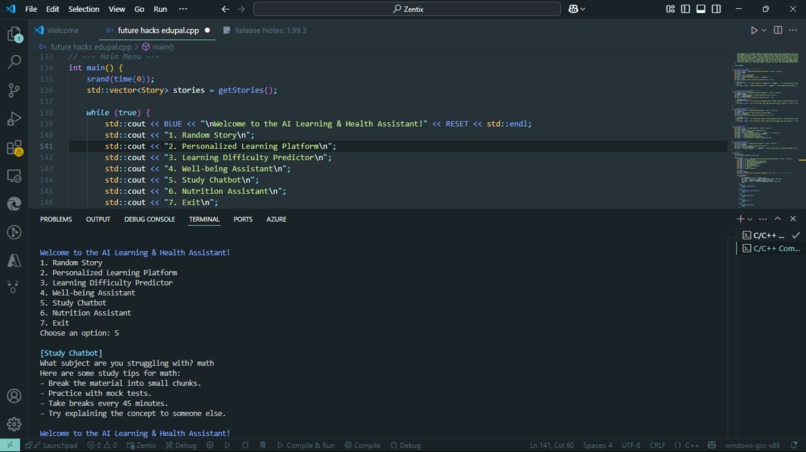Screen dimensions: 806x452
Task: Open the Run and Debug view
Action: point(14,119)
